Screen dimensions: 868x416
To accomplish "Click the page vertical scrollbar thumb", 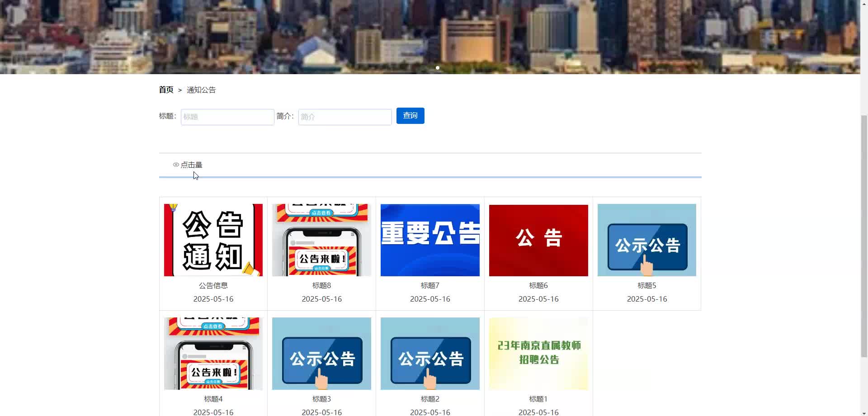I will pyautogui.click(x=864, y=235).
